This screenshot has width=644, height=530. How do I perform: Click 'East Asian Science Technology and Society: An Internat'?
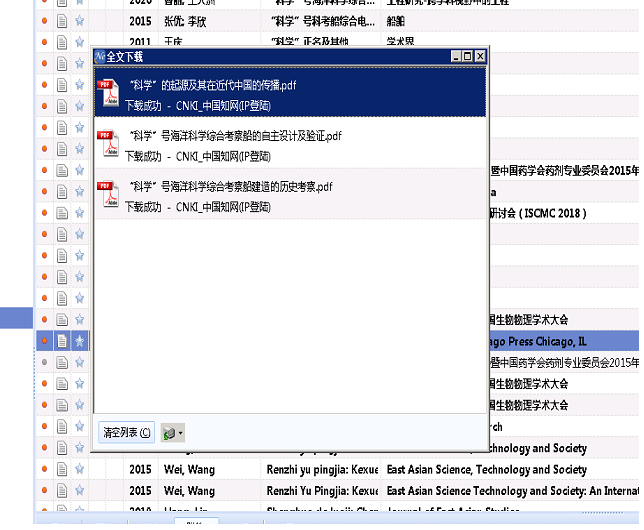513,491
